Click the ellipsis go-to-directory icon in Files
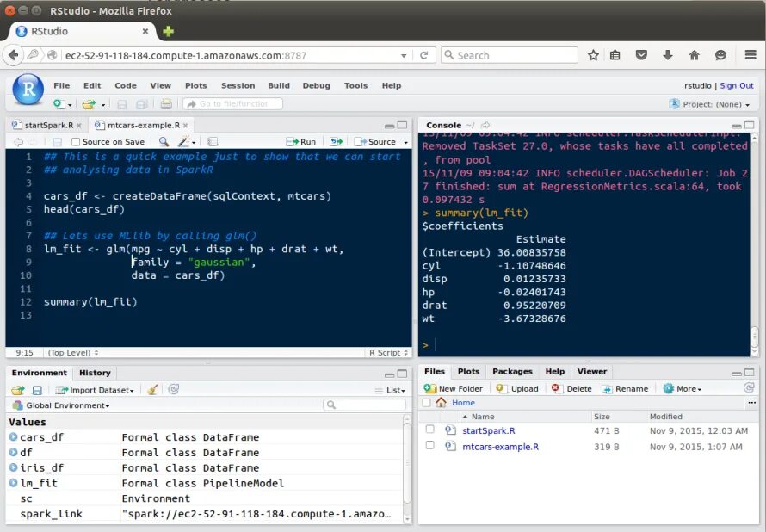Image resolution: width=766 pixels, height=532 pixels. click(x=751, y=403)
